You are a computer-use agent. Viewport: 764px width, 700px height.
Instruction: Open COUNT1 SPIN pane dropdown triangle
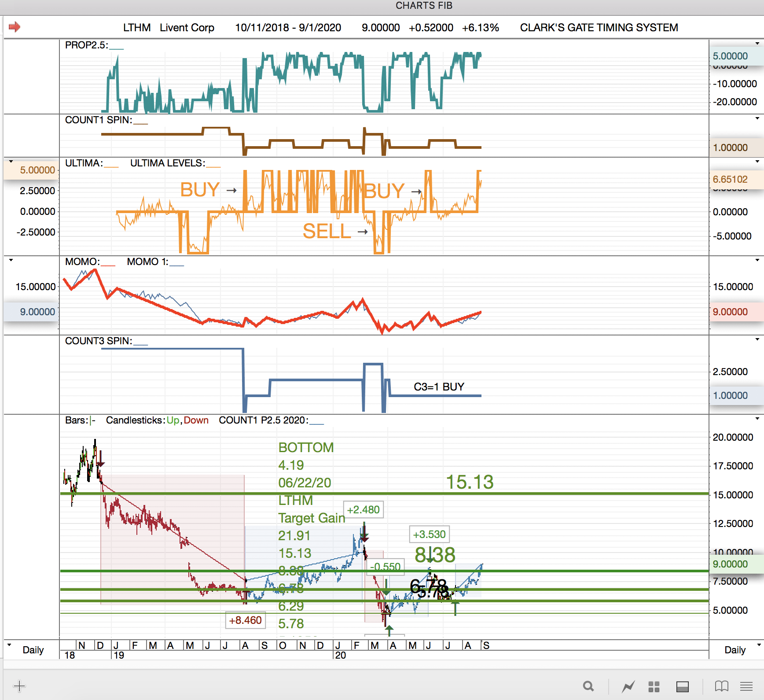coord(757,118)
